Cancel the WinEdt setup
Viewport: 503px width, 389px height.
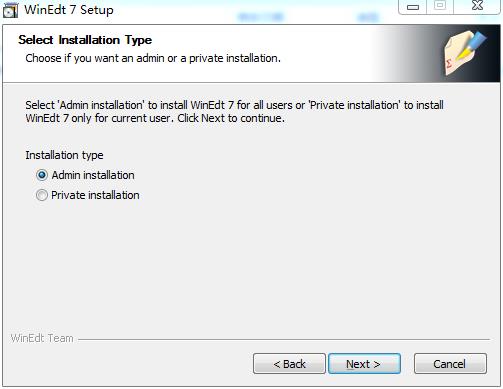tap(450, 364)
